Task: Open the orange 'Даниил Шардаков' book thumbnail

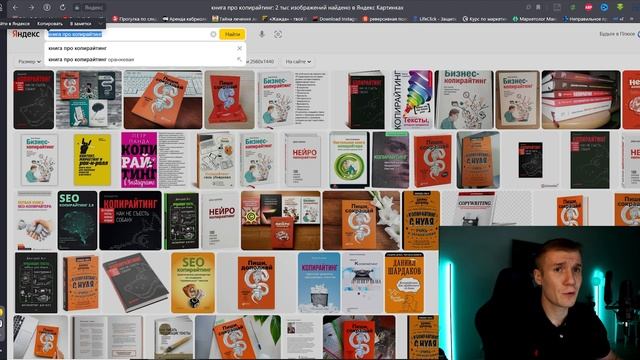Action: tap(404, 283)
